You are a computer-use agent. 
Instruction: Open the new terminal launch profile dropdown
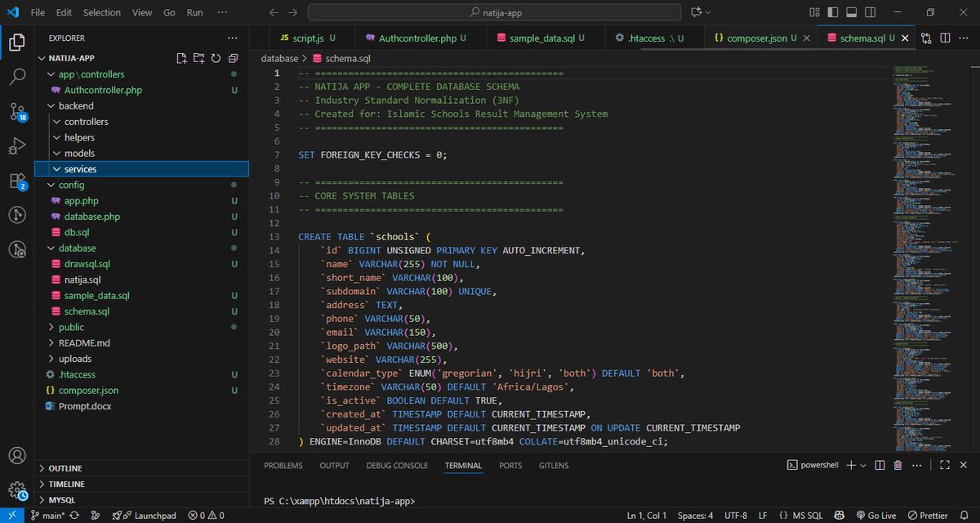(x=862, y=465)
